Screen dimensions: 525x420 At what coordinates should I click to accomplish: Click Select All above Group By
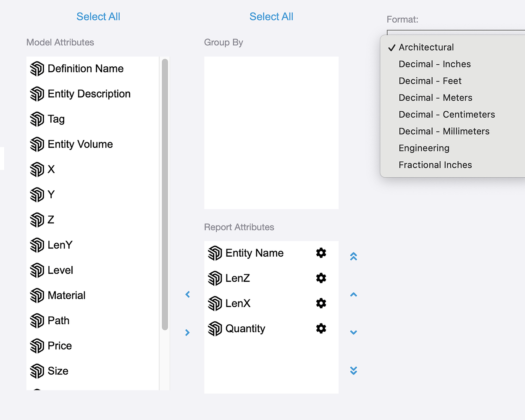pyautogui.click(x=271, y=17)
